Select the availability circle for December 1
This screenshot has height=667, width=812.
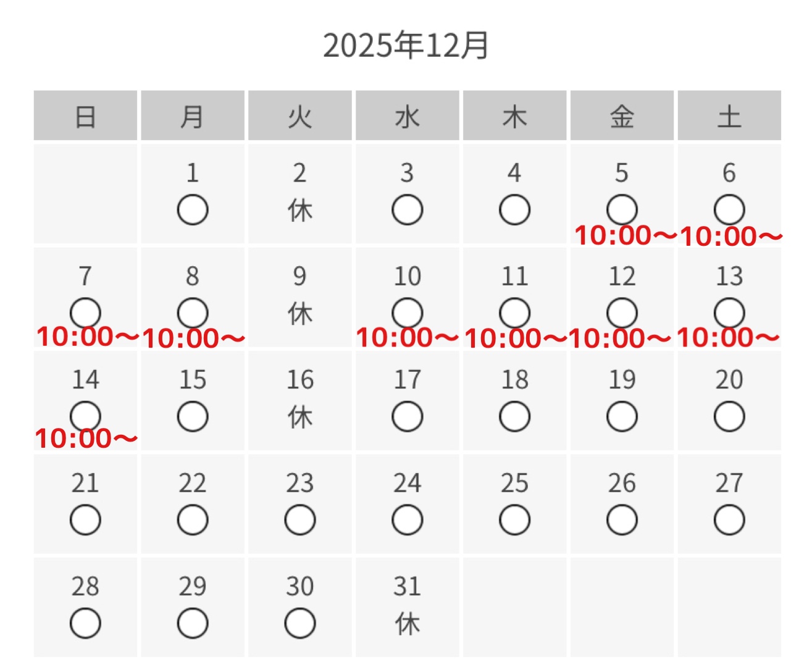[193, 210]
